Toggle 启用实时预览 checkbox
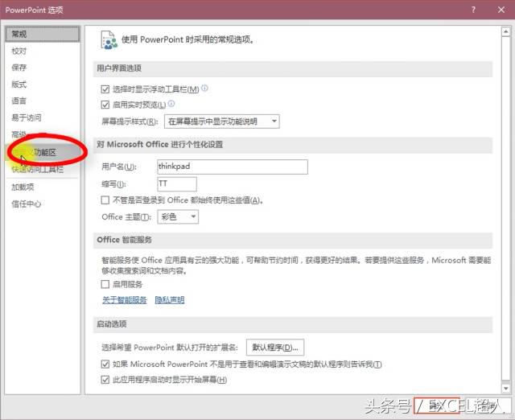 [x=105, y=105]
